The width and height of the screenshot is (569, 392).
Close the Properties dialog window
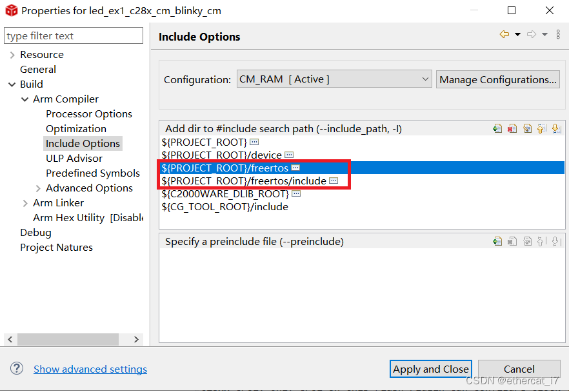[550, 10]
